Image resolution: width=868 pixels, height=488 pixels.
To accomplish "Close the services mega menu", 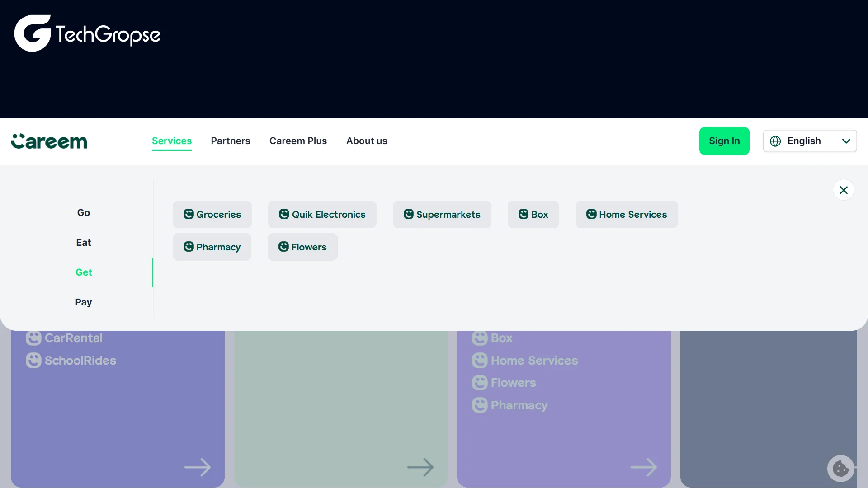I will click(x=844, y=190).
